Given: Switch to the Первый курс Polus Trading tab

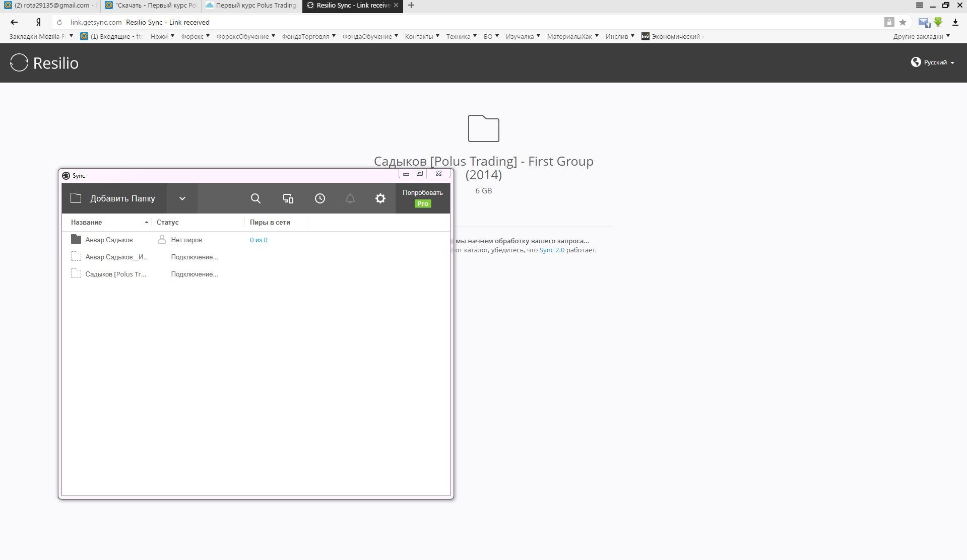Looking at the screenshot, I should 251,6.
